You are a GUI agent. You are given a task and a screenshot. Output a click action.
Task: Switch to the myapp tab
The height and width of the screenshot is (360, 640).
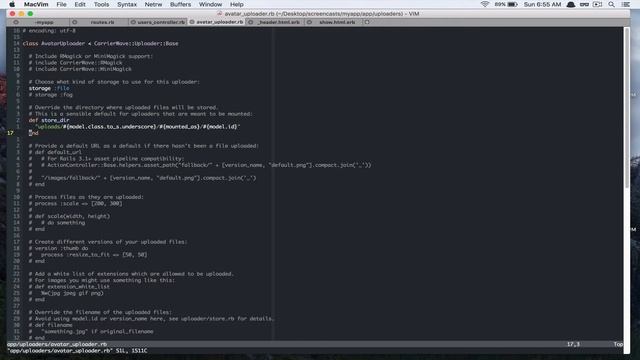coord(41,22)
